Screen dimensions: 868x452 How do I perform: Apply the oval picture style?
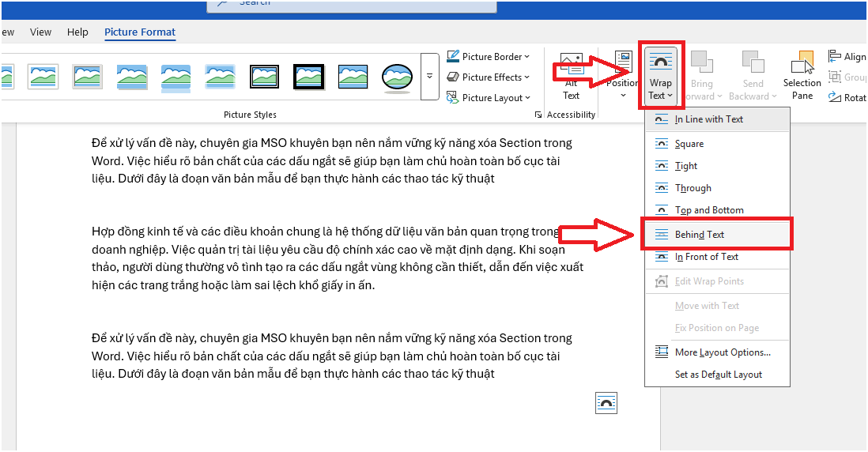(x=397, y=77)
